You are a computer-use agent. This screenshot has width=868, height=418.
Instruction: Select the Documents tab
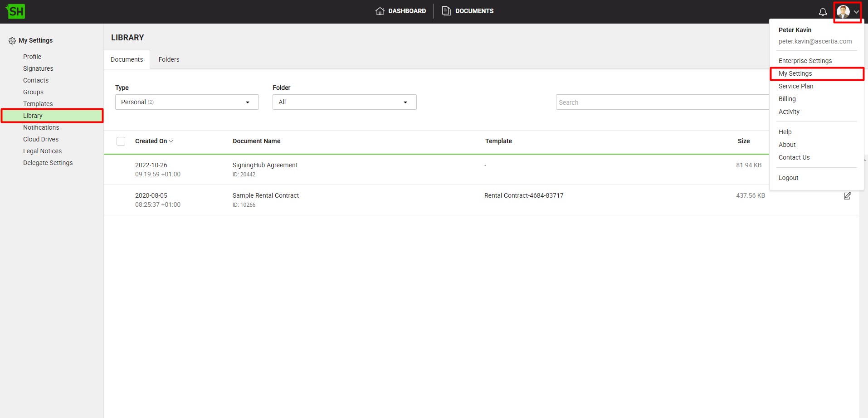click(x=127, y=59)
